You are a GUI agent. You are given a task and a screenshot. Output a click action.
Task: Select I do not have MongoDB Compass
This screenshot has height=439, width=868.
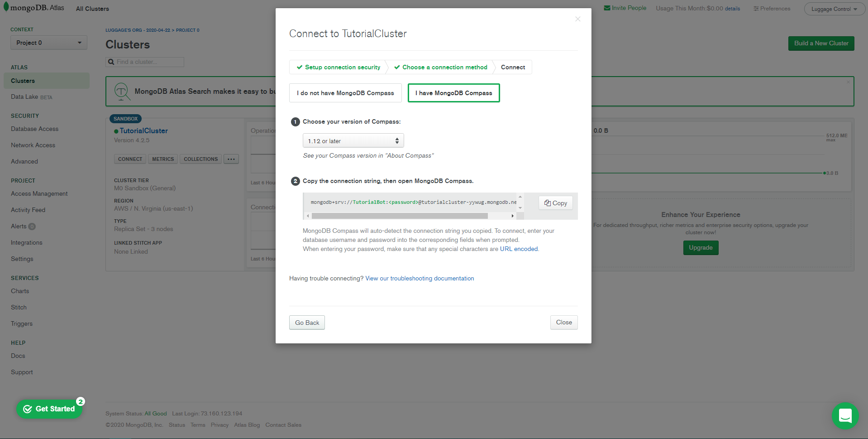[345, 93]
